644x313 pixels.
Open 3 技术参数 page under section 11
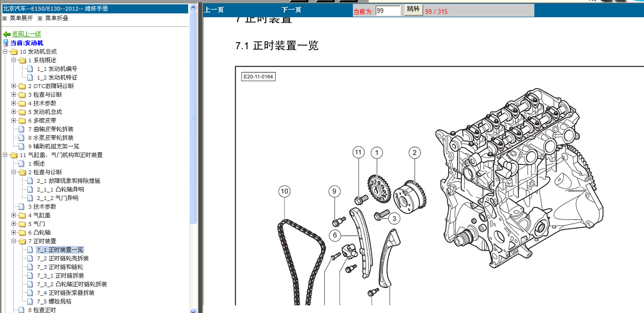(x=42, y=207)
